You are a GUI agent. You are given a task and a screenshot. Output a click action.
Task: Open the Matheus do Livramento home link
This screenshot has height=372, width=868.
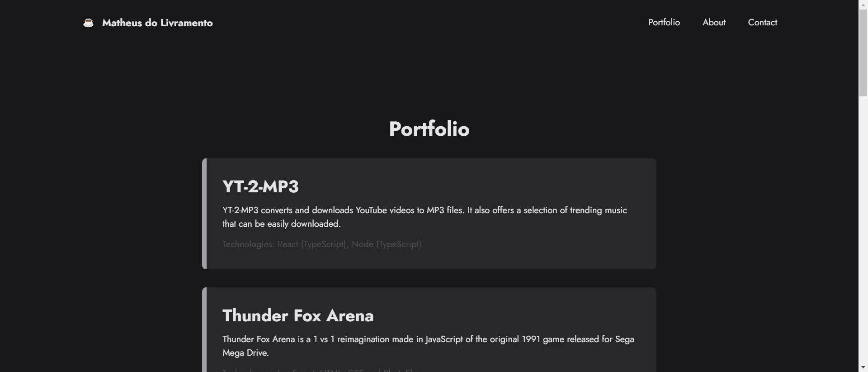(x=157, y=23)
